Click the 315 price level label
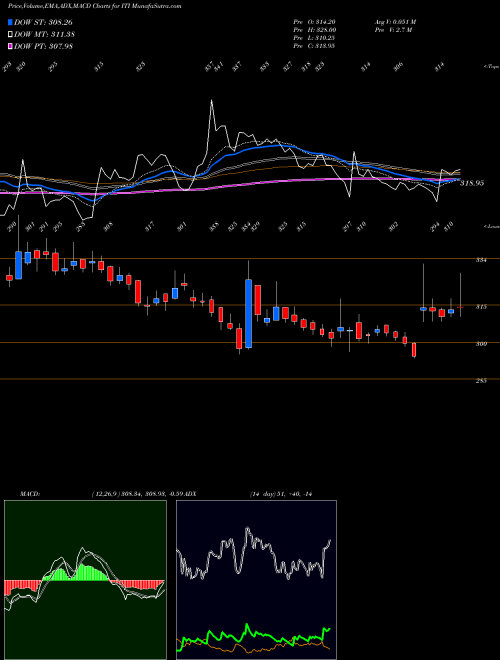Image resolution: width=500 pixels, height=660 pixels. point(481,307)
